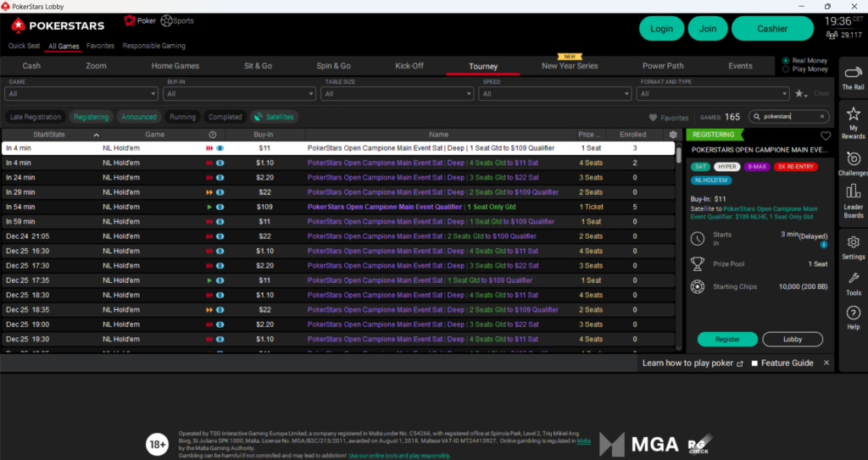The image size is (868, 460).
Task: Open the Game filter dropdown
Action: (x=81, y=93)
